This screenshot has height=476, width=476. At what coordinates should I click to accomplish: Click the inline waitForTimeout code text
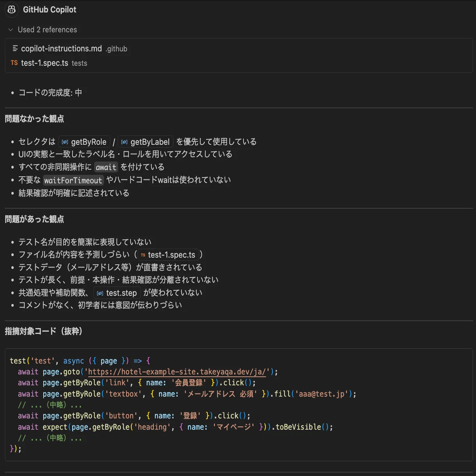[x=73, y=180]
